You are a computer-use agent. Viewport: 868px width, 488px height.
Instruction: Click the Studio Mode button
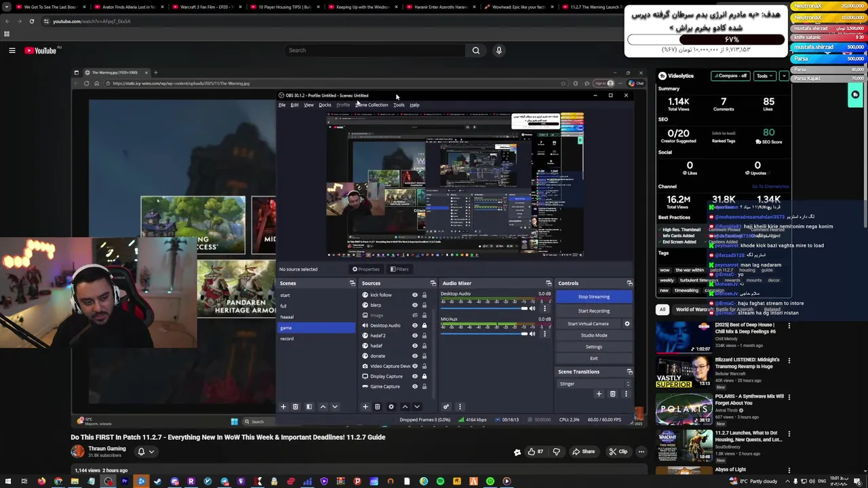click(x=594, y=335)
